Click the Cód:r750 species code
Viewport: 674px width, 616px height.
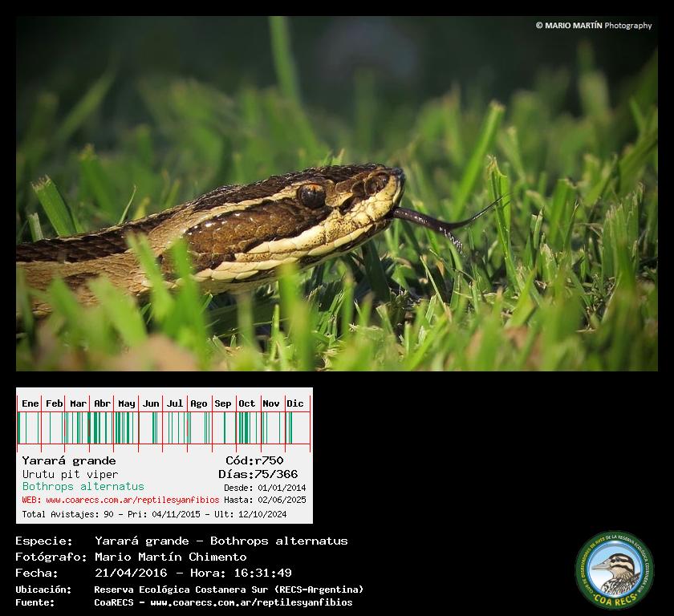(x=254, y=460)
